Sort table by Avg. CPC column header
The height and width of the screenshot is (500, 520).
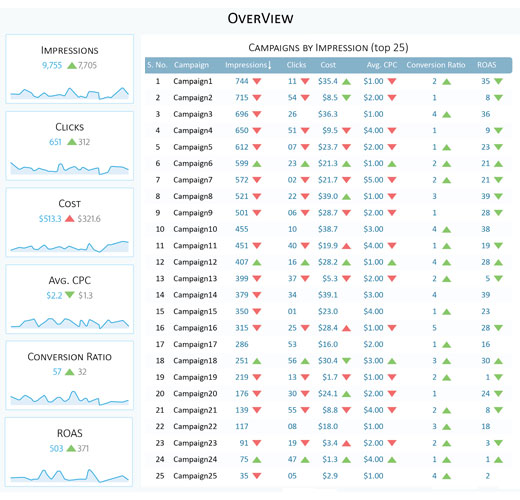[382, 65]
